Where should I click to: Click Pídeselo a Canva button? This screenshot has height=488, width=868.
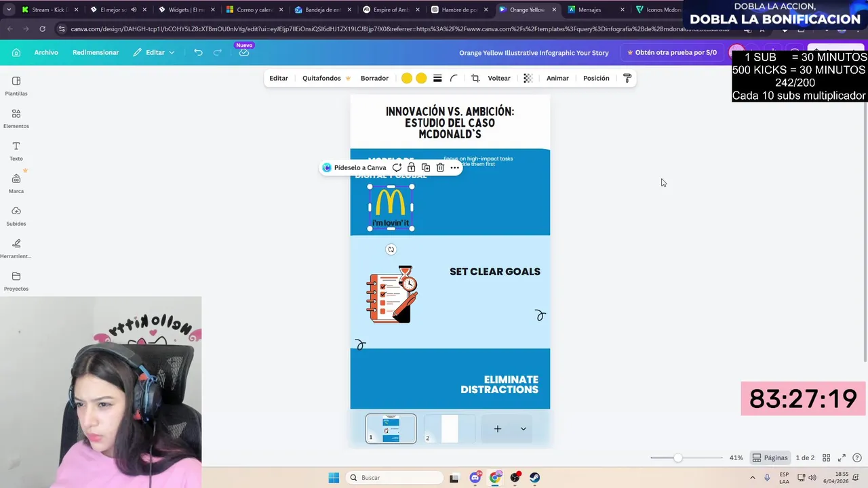[354, 167]
